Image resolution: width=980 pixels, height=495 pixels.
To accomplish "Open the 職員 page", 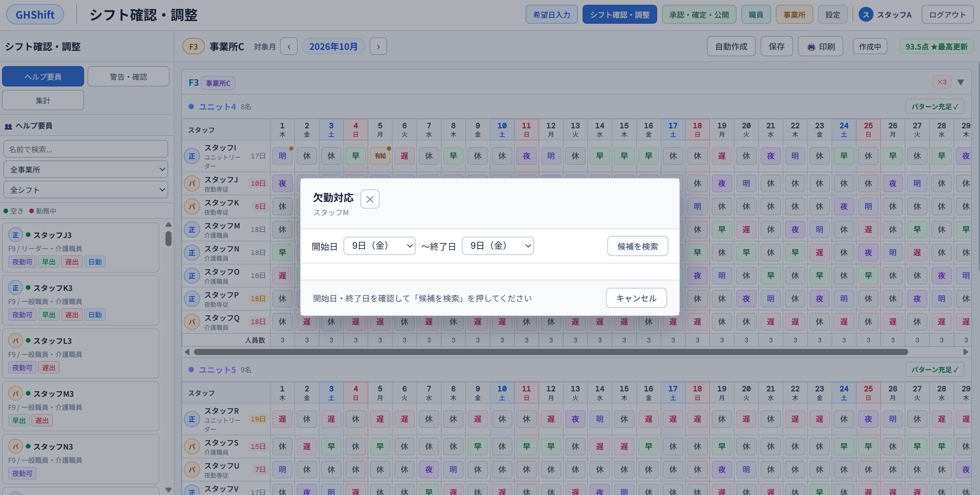I will click(756, 15).
